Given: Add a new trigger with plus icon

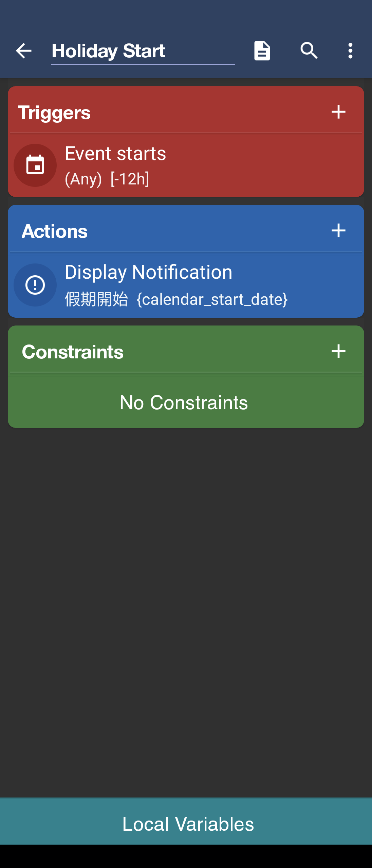Looking at the screenshot, I should [x=338, y=112].
